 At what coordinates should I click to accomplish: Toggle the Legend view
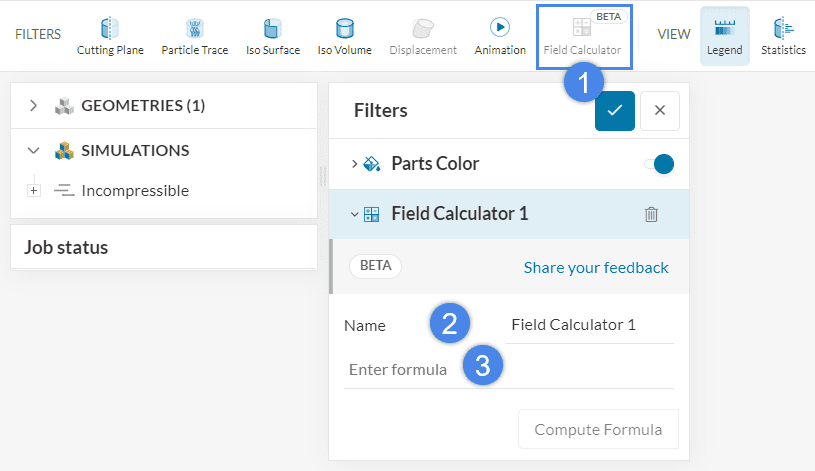(x=725, y=36)
